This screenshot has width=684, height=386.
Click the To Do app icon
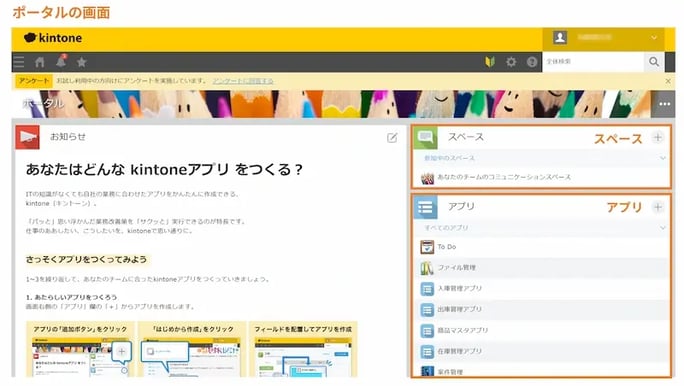(427, 247)
